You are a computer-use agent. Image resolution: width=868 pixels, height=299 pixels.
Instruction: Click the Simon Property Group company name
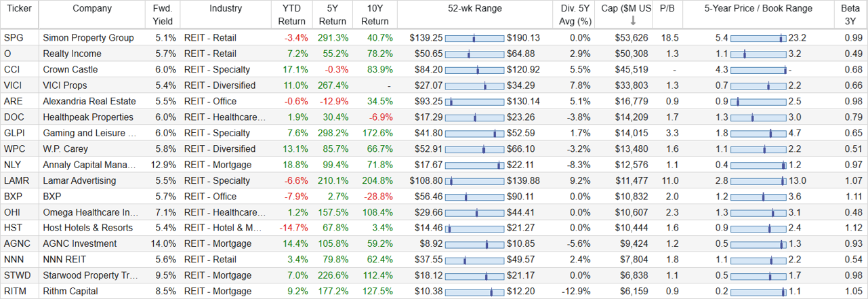pos(88,38)
